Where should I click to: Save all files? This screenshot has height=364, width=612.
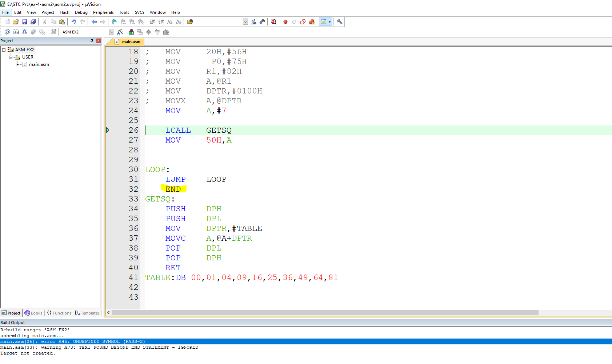click(x=33, y=22)
